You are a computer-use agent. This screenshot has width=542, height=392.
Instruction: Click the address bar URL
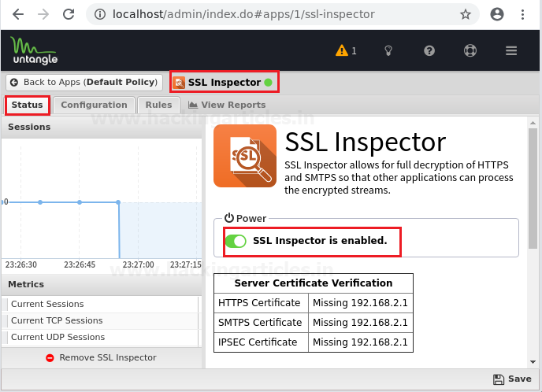point(243,14)
